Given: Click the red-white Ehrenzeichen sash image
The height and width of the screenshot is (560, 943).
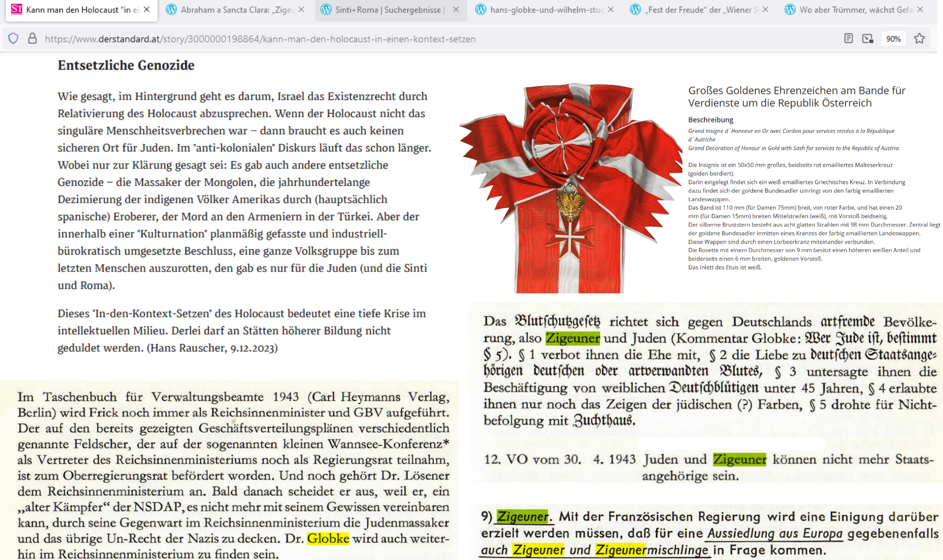Looking at the screenshot, I should 571,189.
